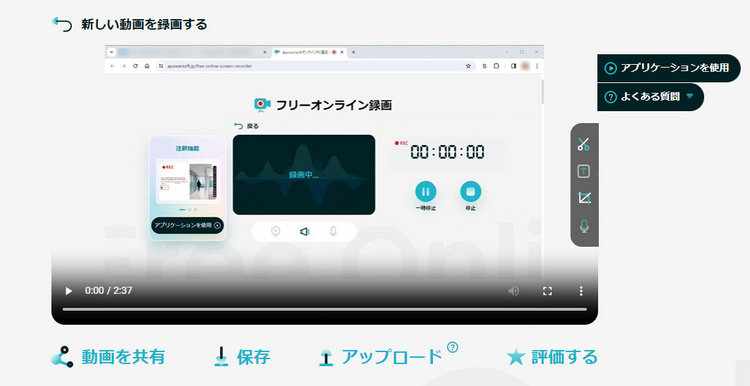Expand the よくある質問 dropdown

(x=650, y=97)
